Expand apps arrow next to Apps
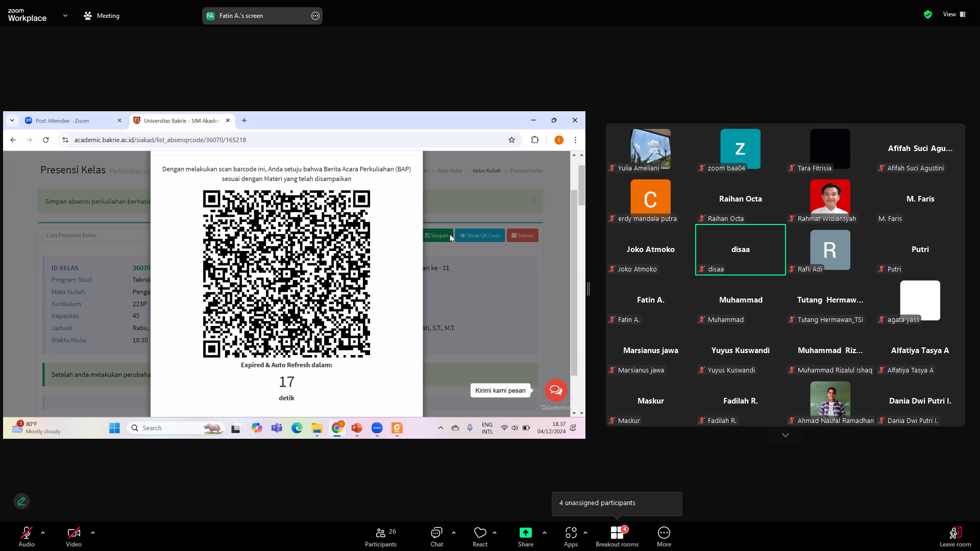980x551 pixels. pos(585,533)
